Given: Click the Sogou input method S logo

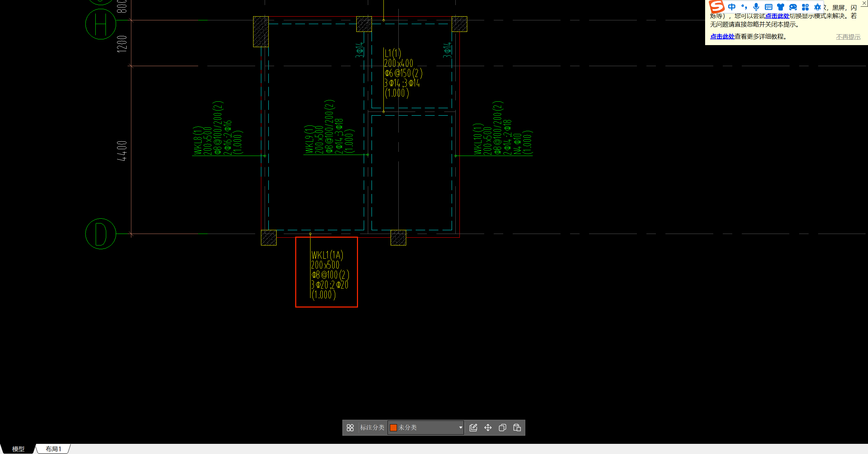Looking at the screenshot, I should click(716, 6).
